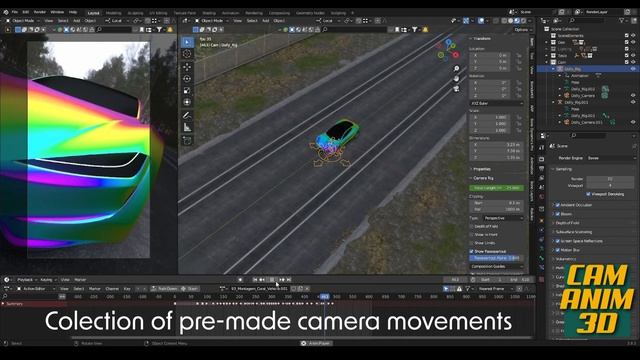Click the Push Down button
Viewport: 640px width, 360px height.
pos(164,289)
